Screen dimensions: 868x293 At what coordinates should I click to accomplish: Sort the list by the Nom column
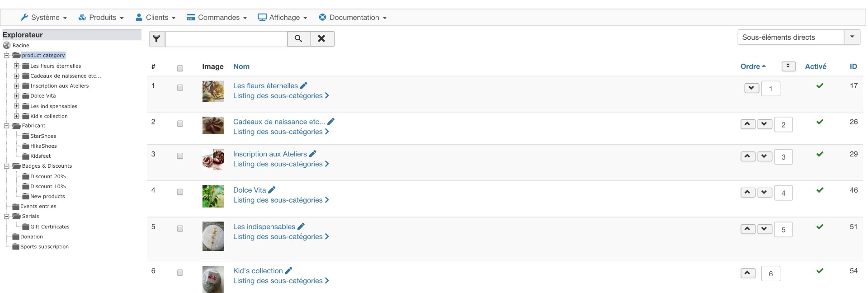(x=241, y=66)
